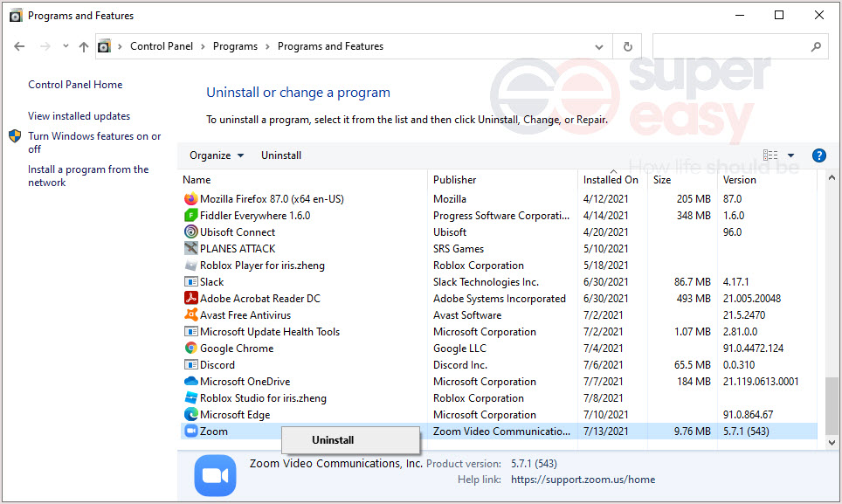The width and height of the screenshot is (842, 504).
Task: Click the scrollbar down arrow
Action: click(x=832, y=443)
